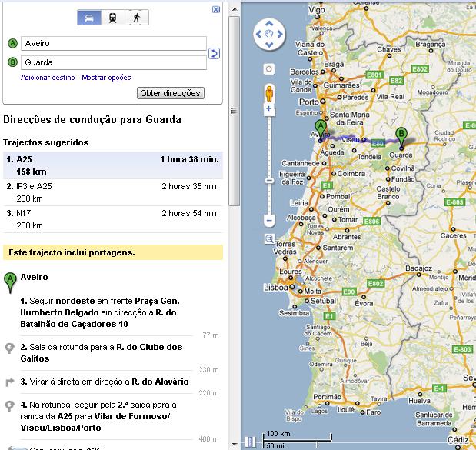
Task: Pick the yellow Street View pegman
Action: 269,94
